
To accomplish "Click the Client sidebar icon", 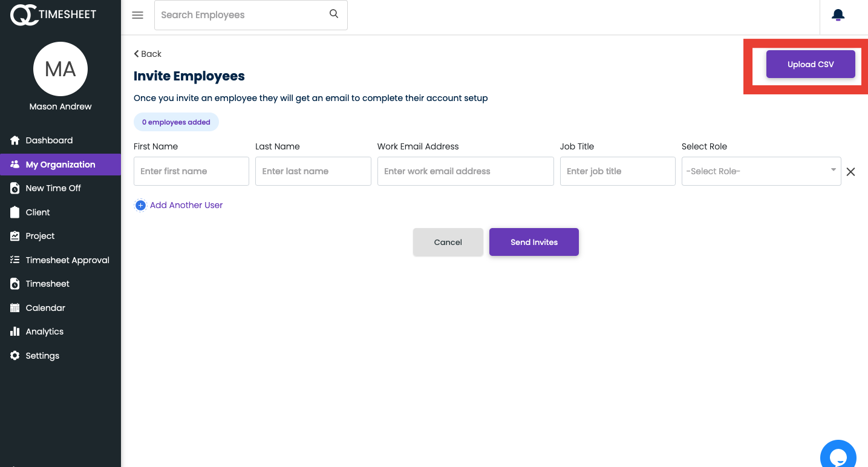I will click(x=14, y=212).
